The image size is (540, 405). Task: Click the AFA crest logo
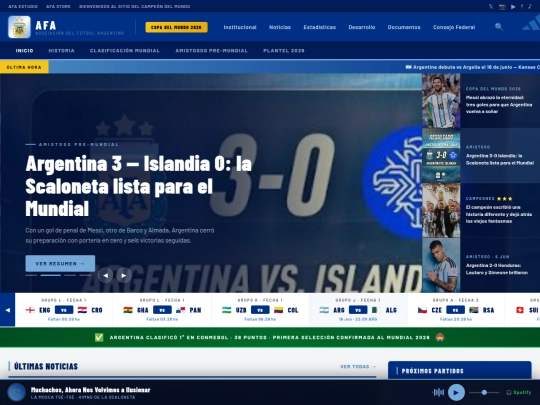click(x=19, y=27)
